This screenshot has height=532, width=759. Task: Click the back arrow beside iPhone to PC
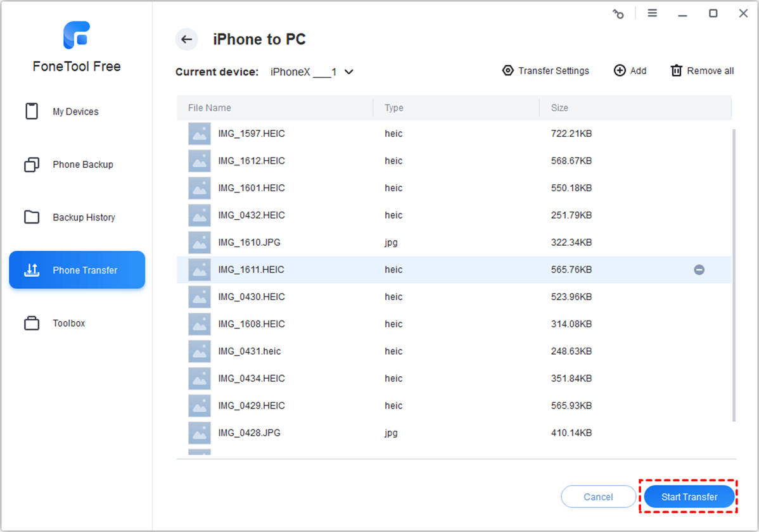tap(186, 39)
